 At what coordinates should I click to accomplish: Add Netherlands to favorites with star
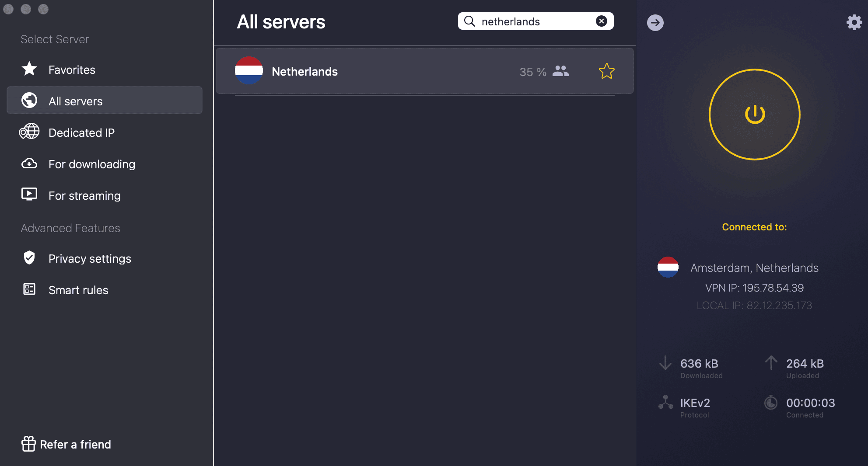tap(607, 71)
